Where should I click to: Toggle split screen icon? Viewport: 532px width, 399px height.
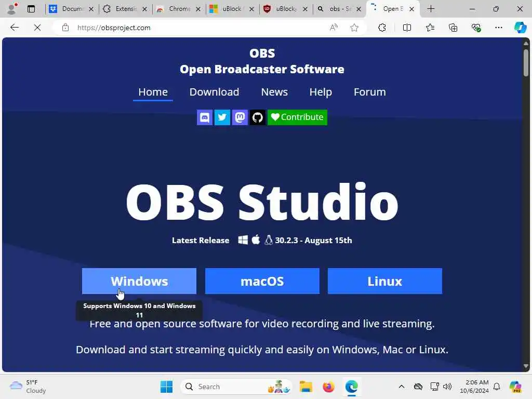407,28
